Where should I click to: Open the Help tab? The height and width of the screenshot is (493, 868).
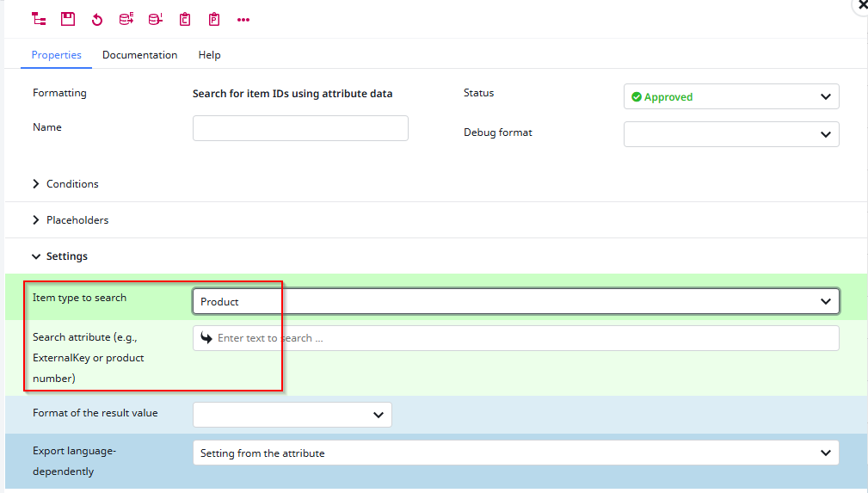pyautogui.click(x=210, y=55)
